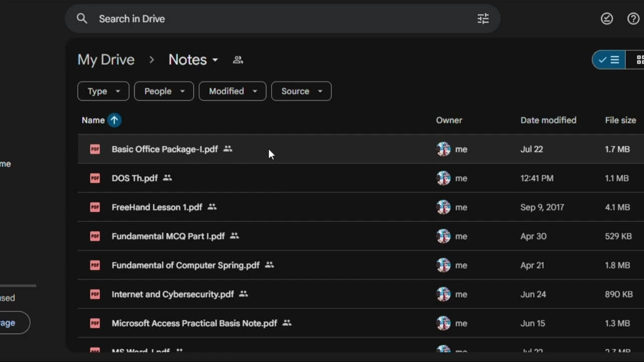644x362 pixels.
Task: Click shared icon next to Internet and Cybersecurity.pdf
Action: click(x=244, y=294)
